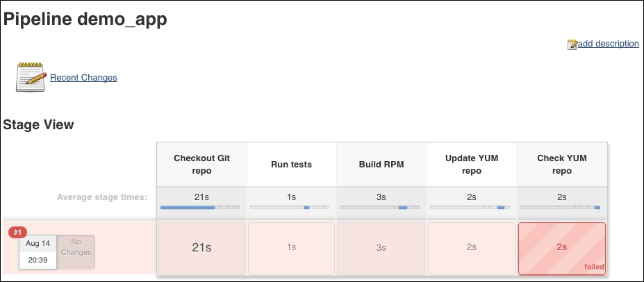The width and height of the screenshot is (644, 282).
Task: Click the 1s Run tests stage cell
Action: [x=291, y=249]
